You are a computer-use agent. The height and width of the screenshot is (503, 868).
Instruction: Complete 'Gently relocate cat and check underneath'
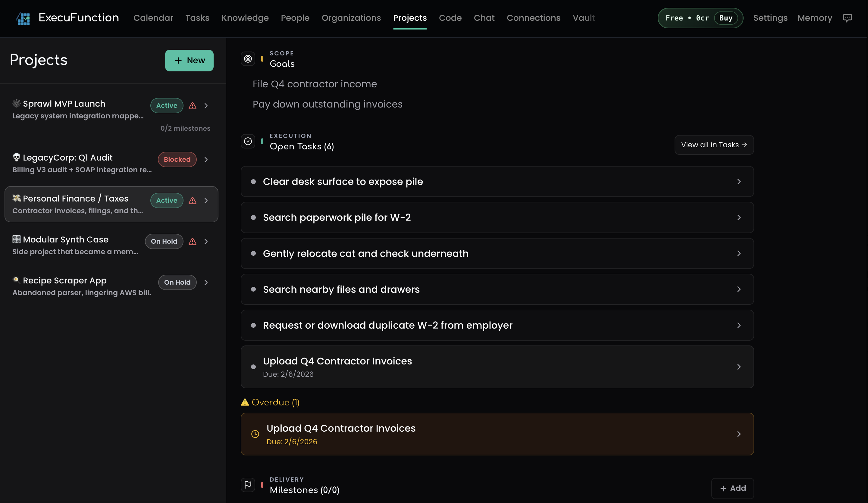254,253
